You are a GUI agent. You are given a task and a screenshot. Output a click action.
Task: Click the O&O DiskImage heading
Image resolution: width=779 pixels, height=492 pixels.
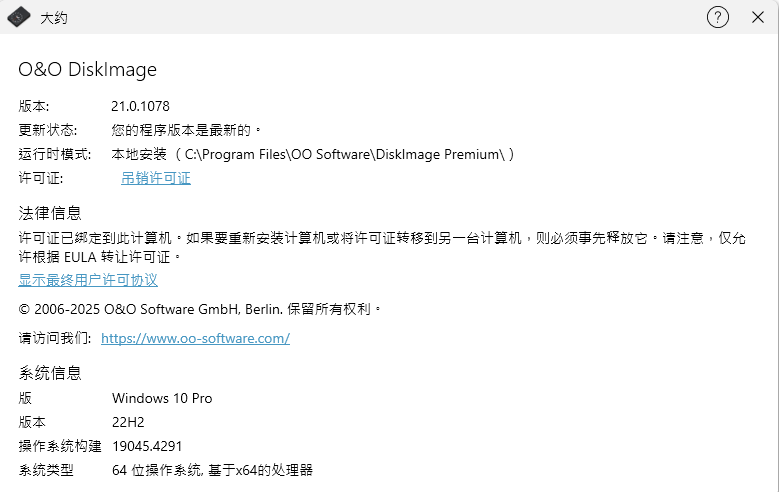coord(88,69)
